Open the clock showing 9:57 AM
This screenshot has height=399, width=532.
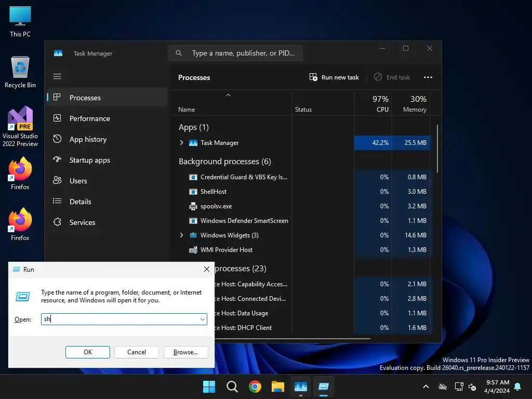click(x=497, y=387)
